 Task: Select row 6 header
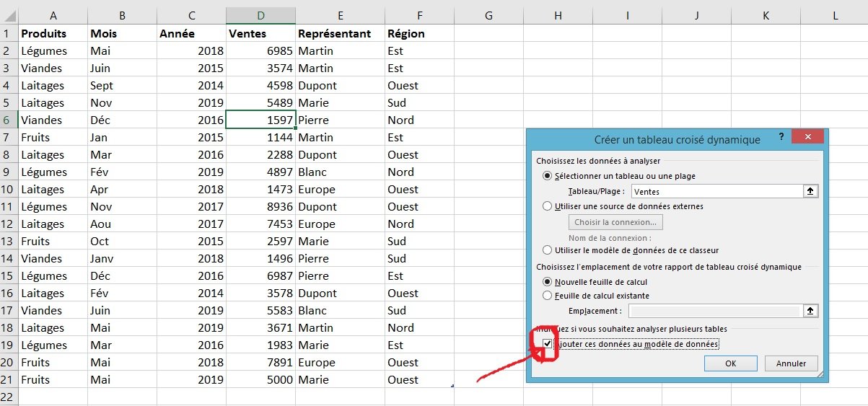(7, 120)
